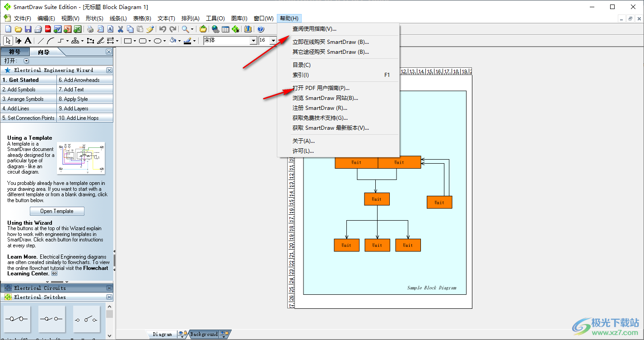This screenshot has height=340, width=644.
Task: Expand the fill bucket dropdown arrow
Action: (x=179, y=41)
